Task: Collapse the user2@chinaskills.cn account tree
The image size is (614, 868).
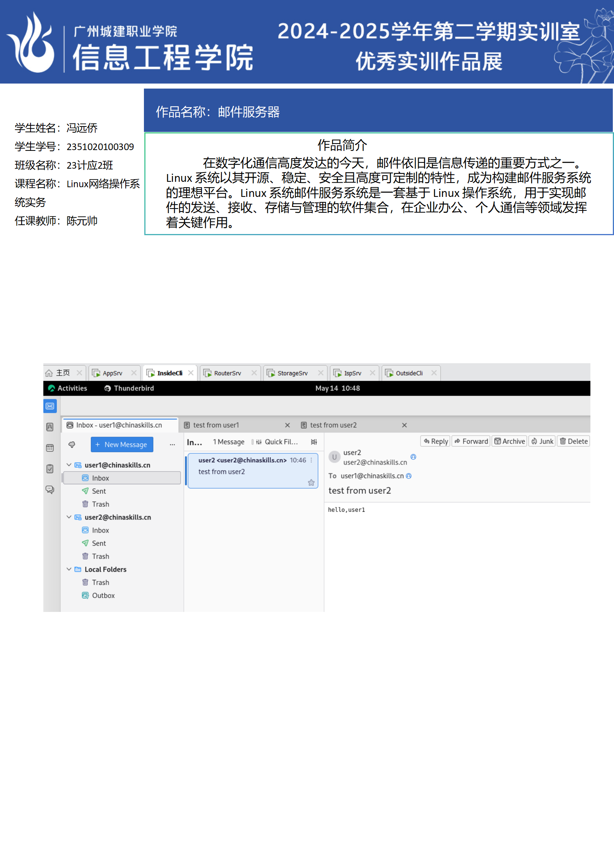Action: tap(69, 517)
